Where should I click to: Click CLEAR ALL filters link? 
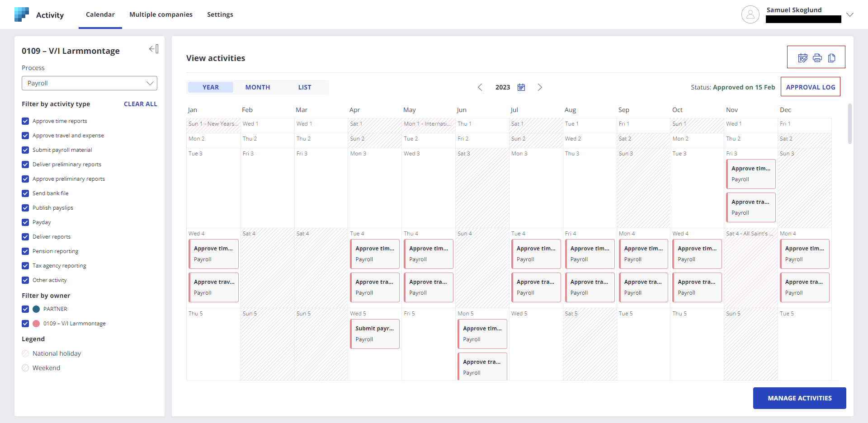141,104
